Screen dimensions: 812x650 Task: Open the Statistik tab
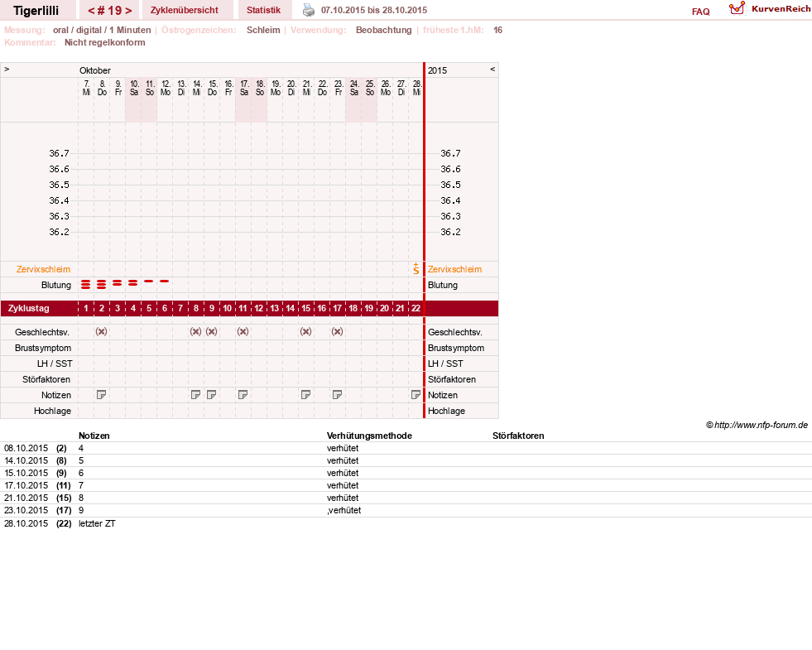click(x=263, y=10)
